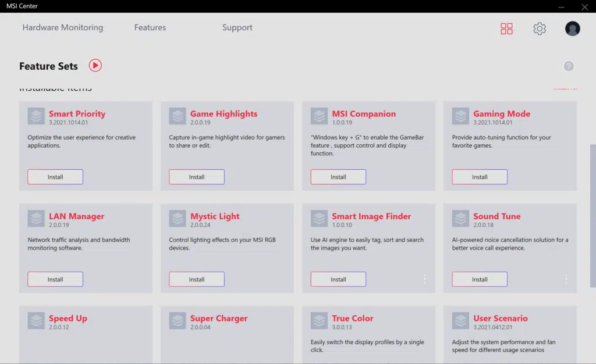Minimize the MSI Center window
This screenshot has height=364, width=596.
point(561,6)
